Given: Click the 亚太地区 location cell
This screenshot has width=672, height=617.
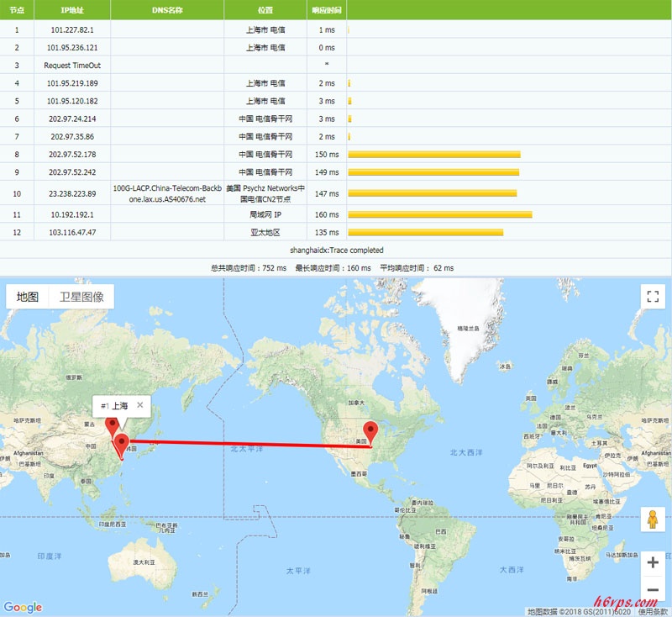Looking at the screenshot, I should point(265,232).
